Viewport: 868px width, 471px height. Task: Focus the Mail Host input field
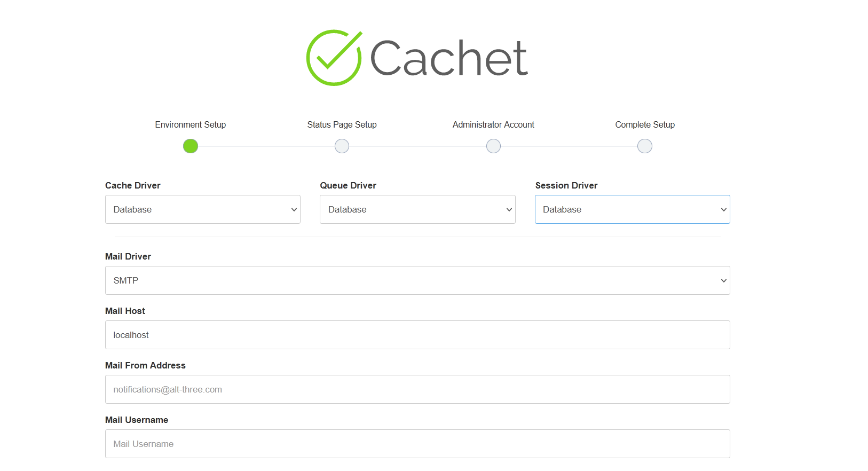pos(417,335)
